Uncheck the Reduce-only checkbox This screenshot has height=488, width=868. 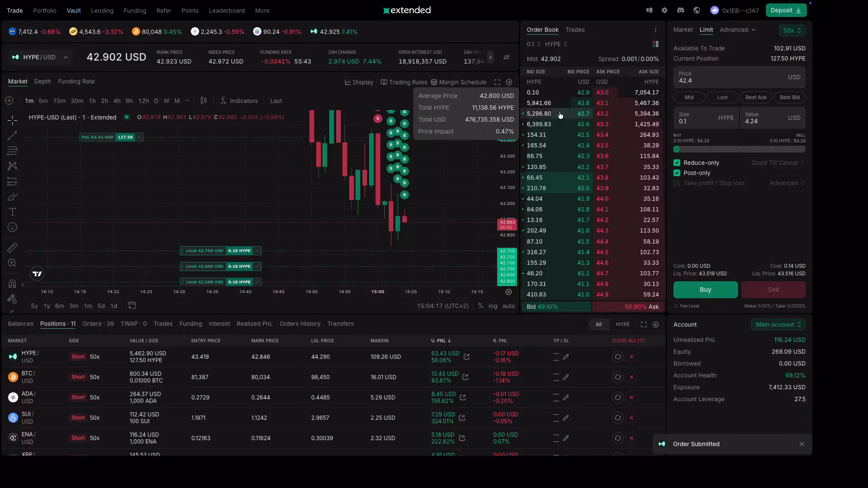tap(677, 163)
